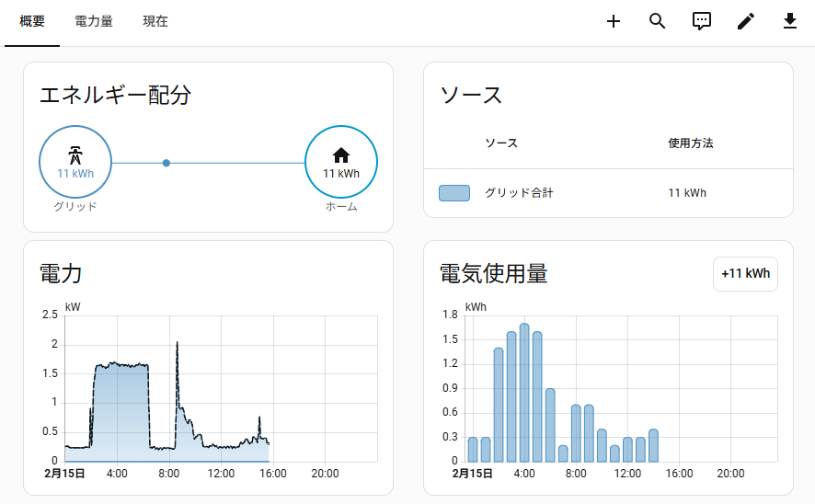The height and width of the screenshot is (504, 815).
Task: Click the 11 kWh value in sources table
Action: 687,193
